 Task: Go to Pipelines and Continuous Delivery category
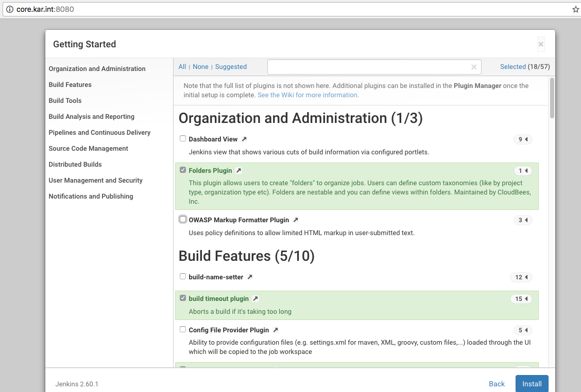(x=100, y=133)
